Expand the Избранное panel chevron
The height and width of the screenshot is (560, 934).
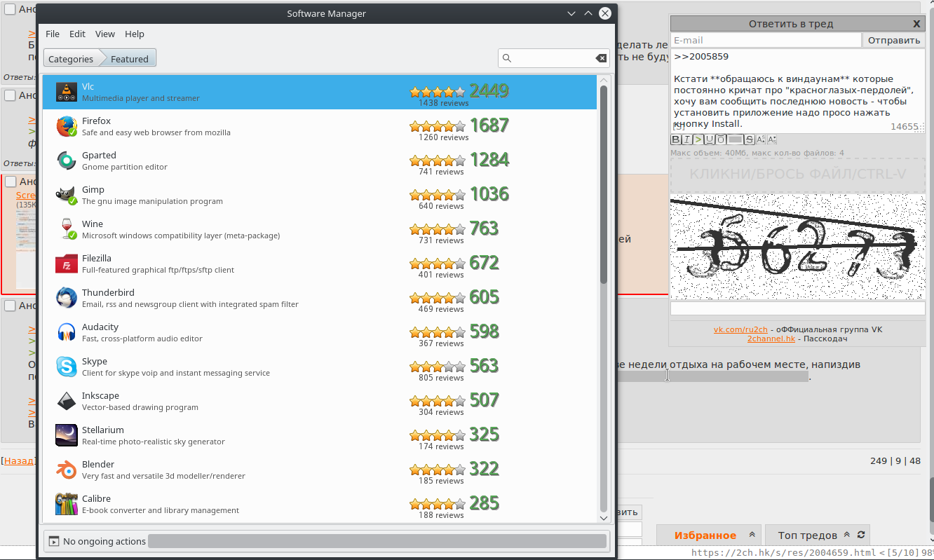point(752,535)
